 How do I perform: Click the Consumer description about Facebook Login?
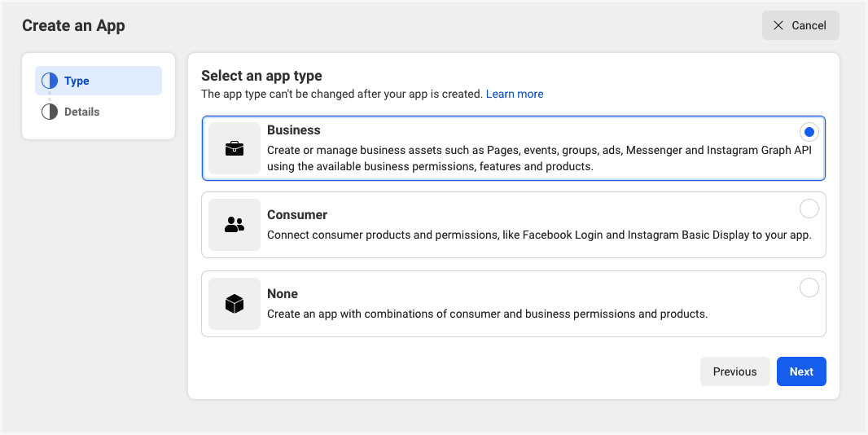tap(539, 235)
